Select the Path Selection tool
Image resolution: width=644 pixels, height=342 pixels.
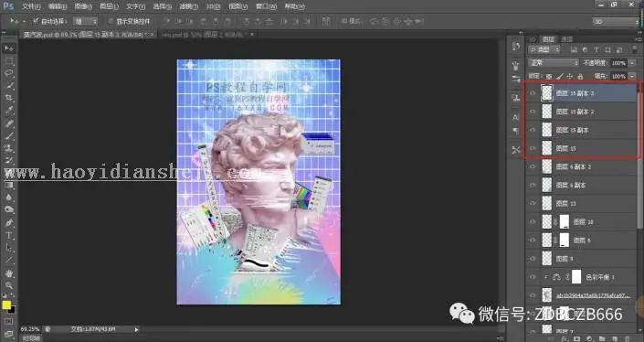(8, 248)
